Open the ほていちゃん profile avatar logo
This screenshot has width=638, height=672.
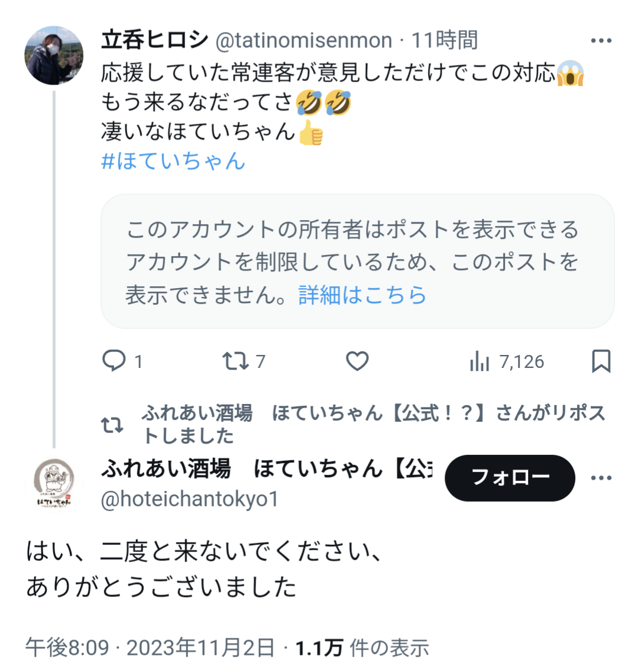coord(54,483)
